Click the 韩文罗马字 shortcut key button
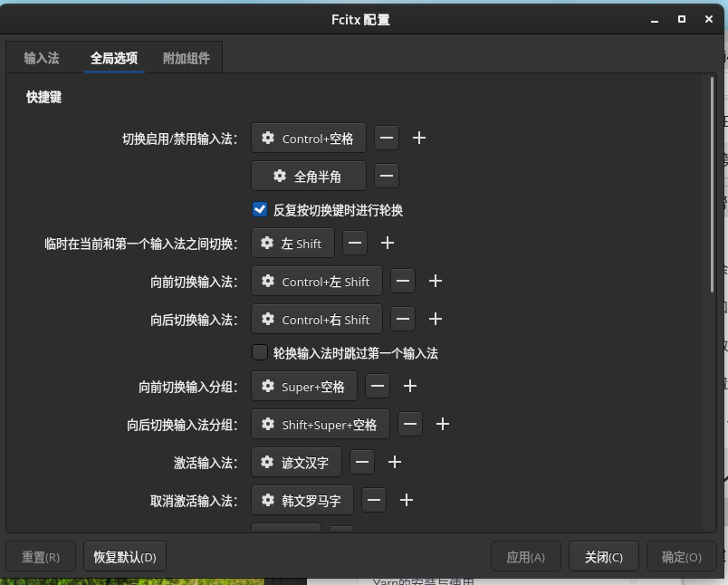728x585 pixels. point(302,500)
